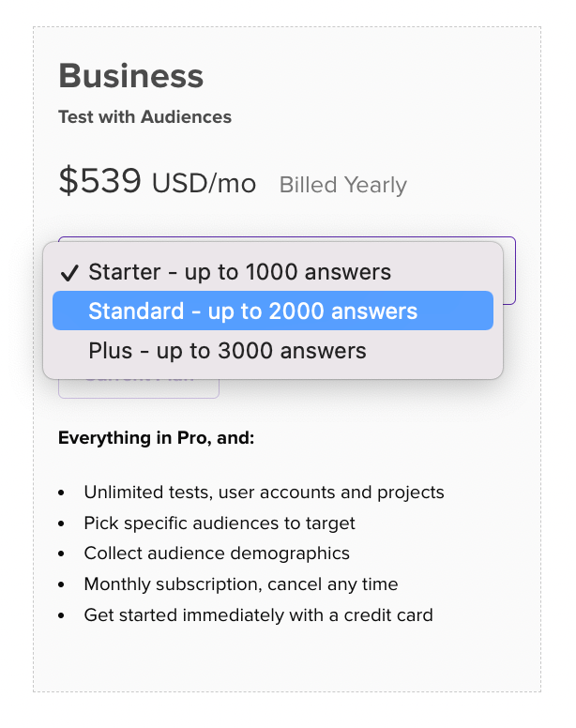Click Get started immediately with credit card
Screen dimensions: 576x728
[259, 615]
